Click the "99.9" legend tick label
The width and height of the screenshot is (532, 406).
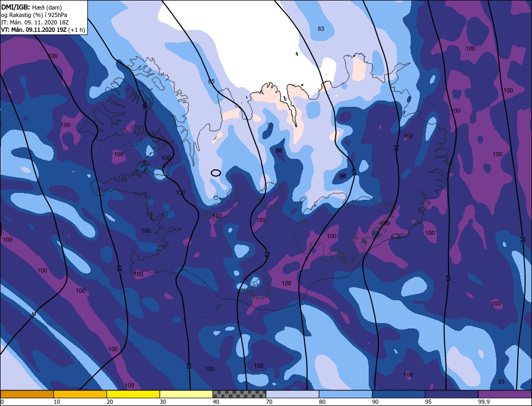pos(484,402)
